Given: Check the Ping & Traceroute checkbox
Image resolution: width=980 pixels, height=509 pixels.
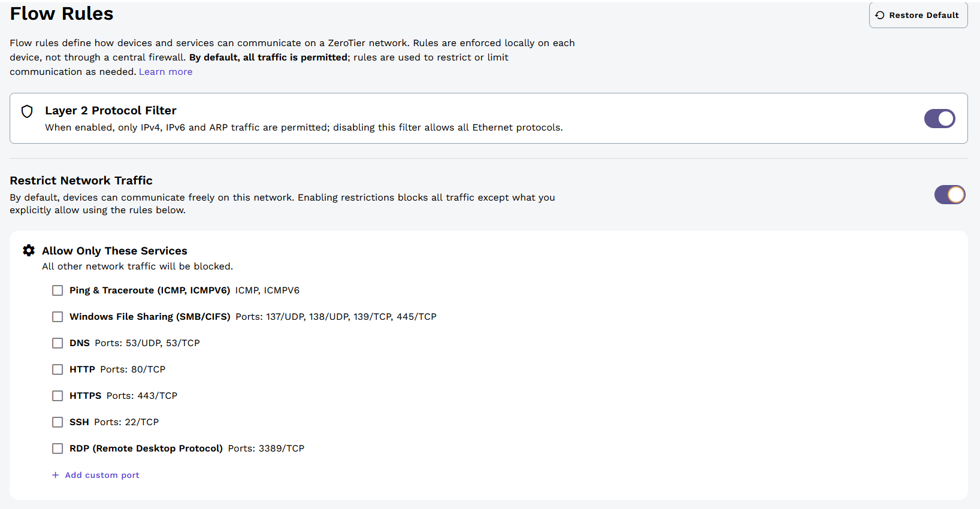Looking at the screenshot, I should pyautogui.click(x=58, y=290).
